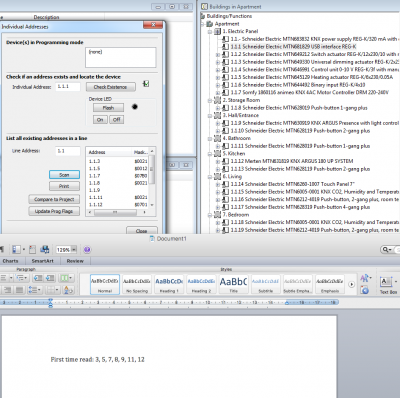Click the Electric Panel node icon

(x=217, y=31)
